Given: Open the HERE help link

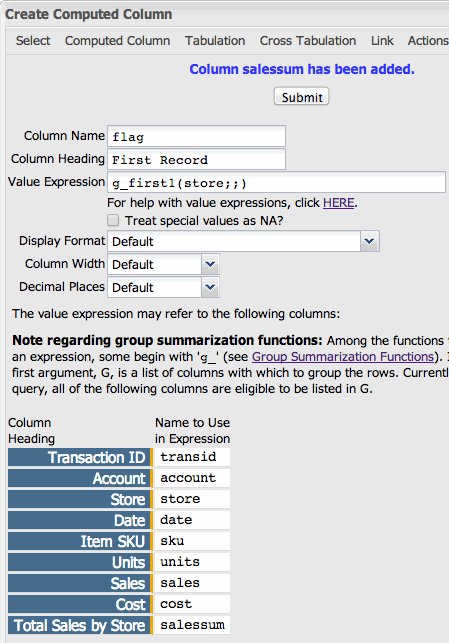Looking at the screenshot, I should point(338,203).
